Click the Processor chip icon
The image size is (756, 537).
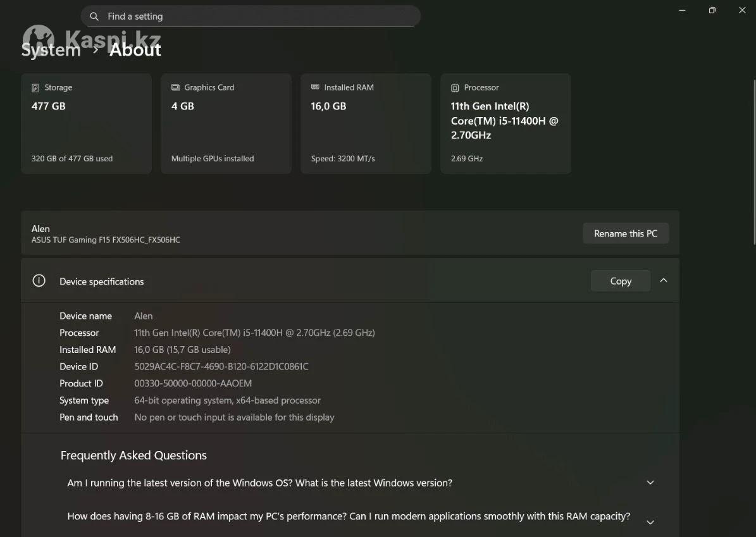coord(455,88)
